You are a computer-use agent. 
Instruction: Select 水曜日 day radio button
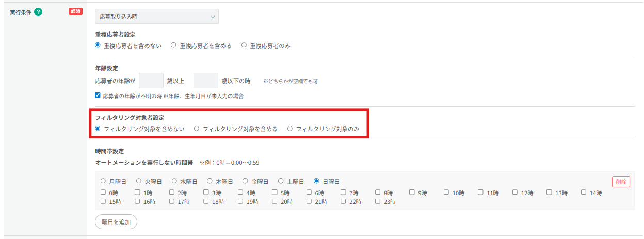point(174,181)
